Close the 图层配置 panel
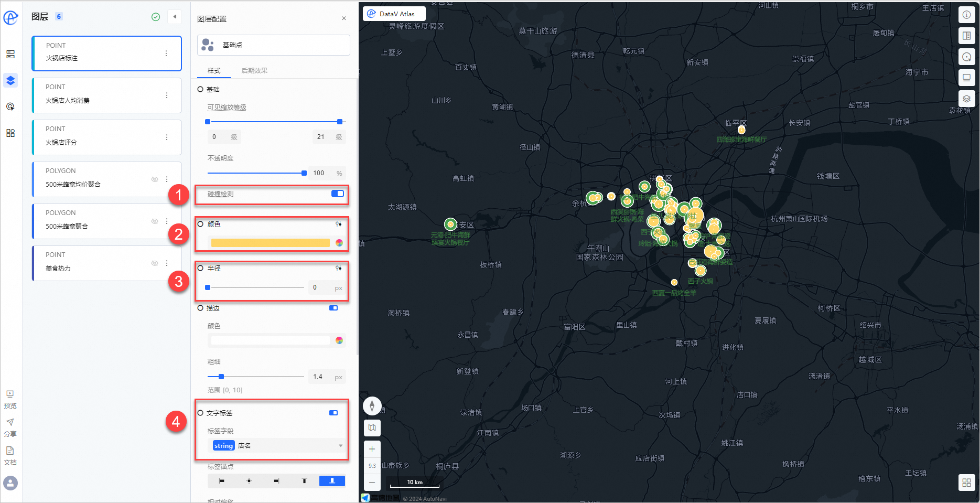 pos(344,18)
